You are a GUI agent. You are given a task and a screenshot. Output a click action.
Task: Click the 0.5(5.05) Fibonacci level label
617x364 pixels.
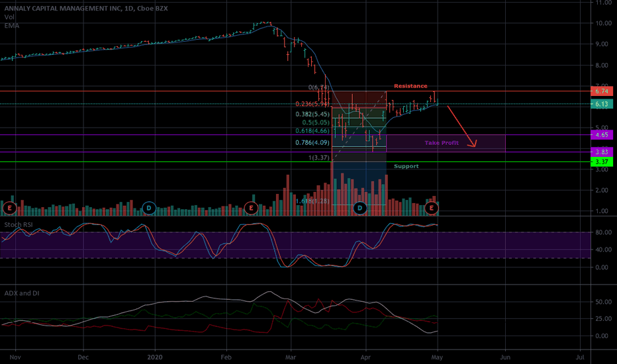click(x=316, y=122)
